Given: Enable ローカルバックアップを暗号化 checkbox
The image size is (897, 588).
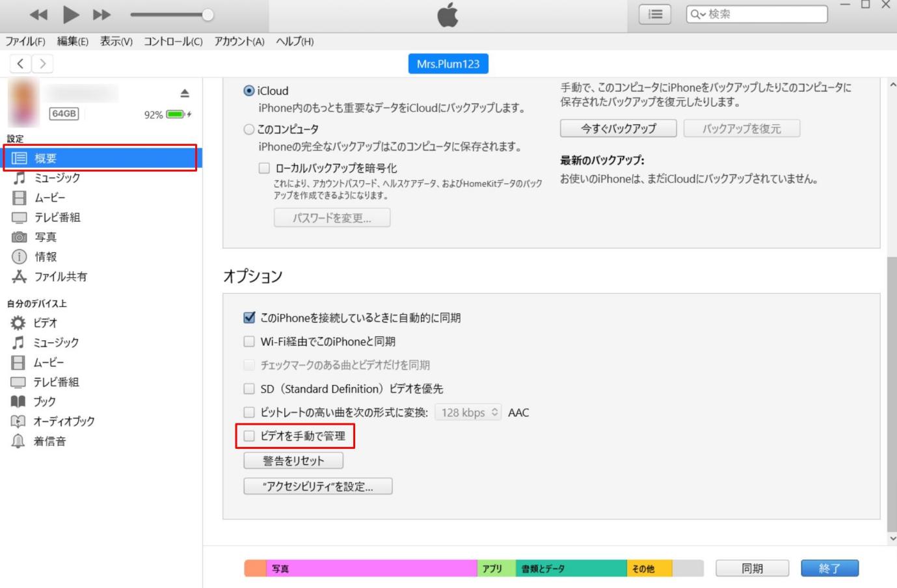Looking at the screenshot, I should pos(264,168).
